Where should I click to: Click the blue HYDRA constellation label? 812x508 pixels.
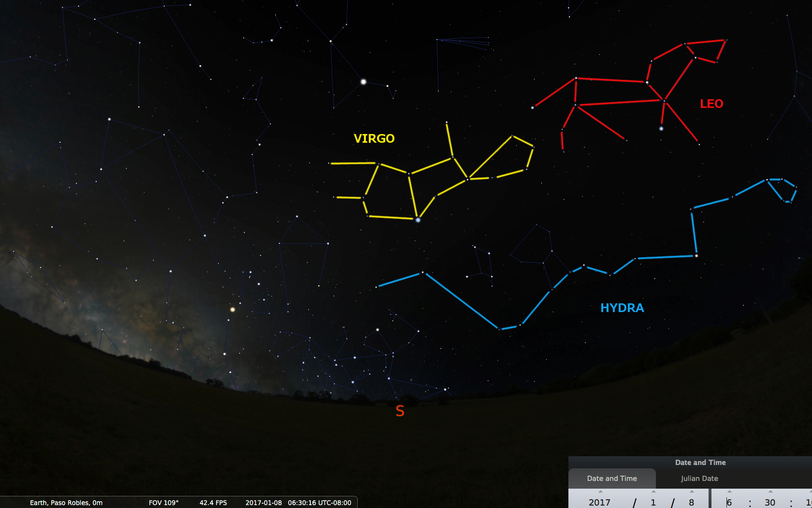tap(622, 308)
